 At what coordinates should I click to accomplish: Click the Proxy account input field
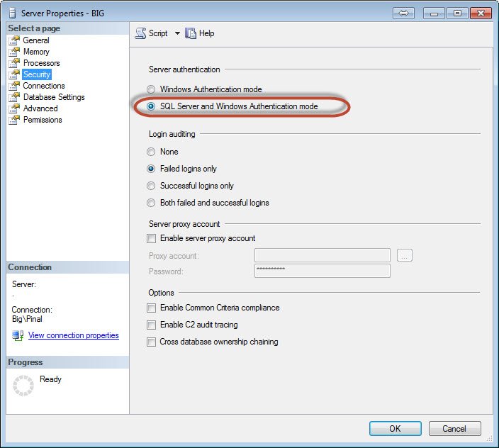323,255
